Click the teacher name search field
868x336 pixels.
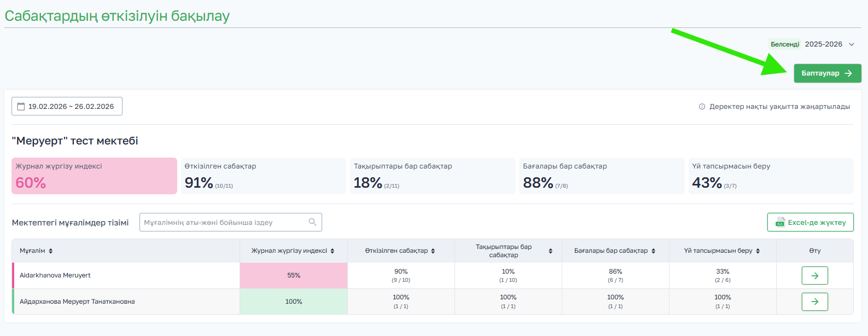(224, 222)
